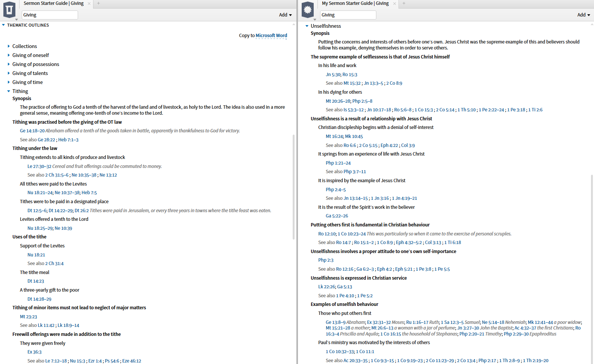
Task: Open the Lk 22:26 reference
Action: click(326, 287)
